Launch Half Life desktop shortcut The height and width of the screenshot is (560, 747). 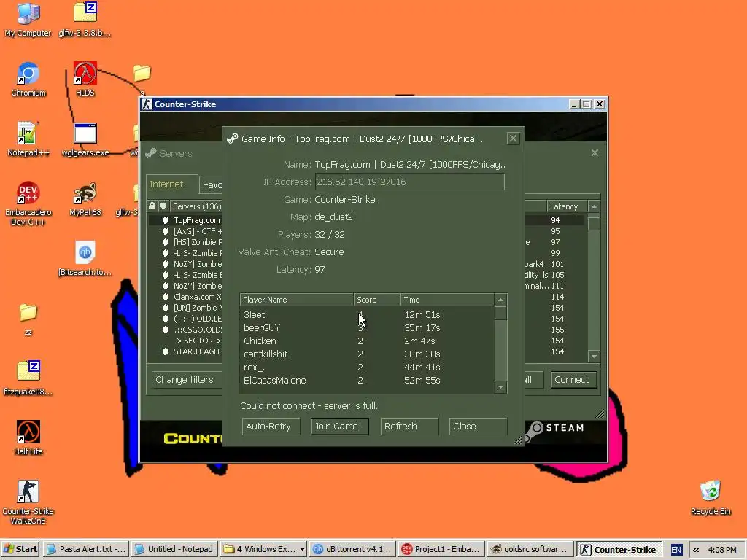click(28, 438)
